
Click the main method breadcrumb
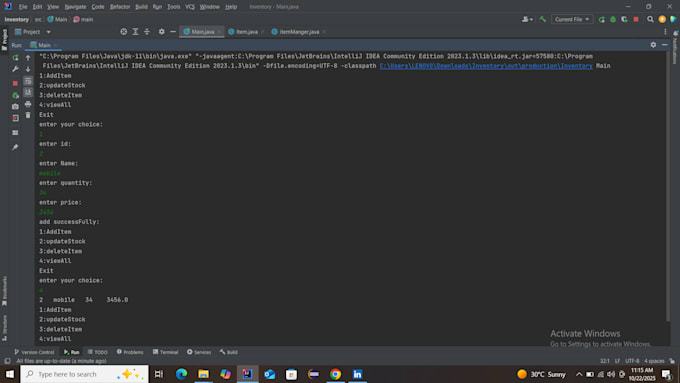(x=83, y=19)
